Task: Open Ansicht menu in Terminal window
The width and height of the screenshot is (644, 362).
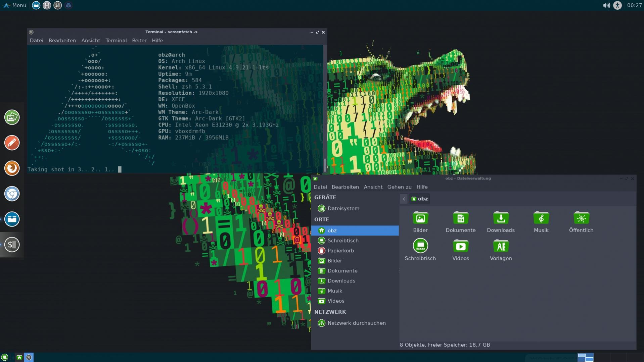Action: 91,40
